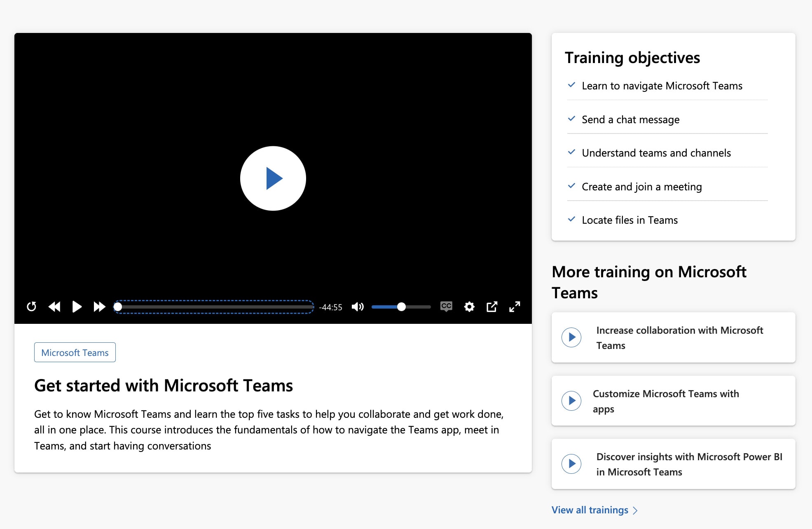Screen dimensions: 812x529
Task: Open Discover insights with Power BI training
Action: coord(674,464)
